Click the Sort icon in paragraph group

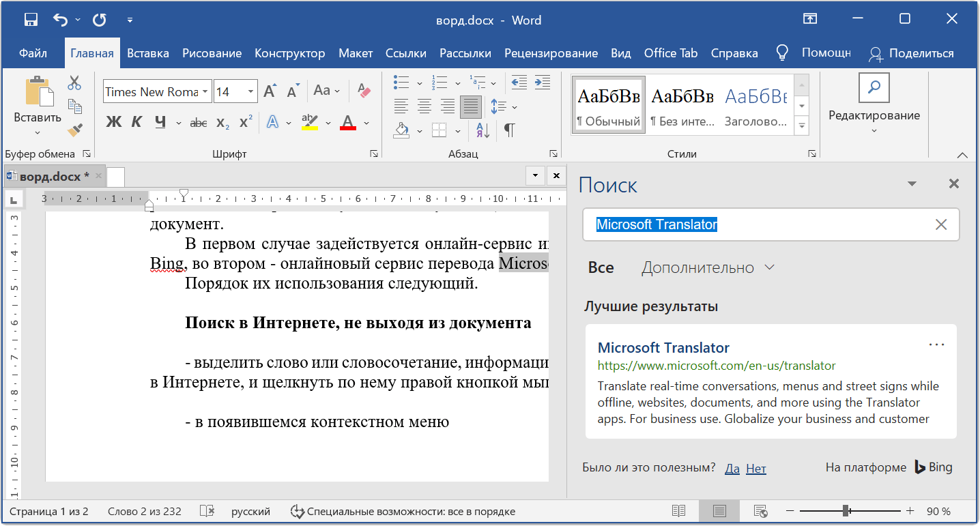tap(482, 129)
